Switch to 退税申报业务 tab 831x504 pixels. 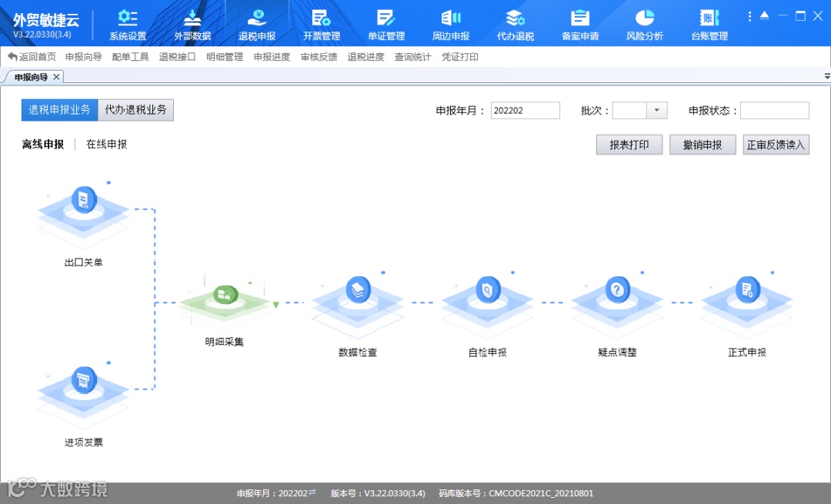point(60,110)
